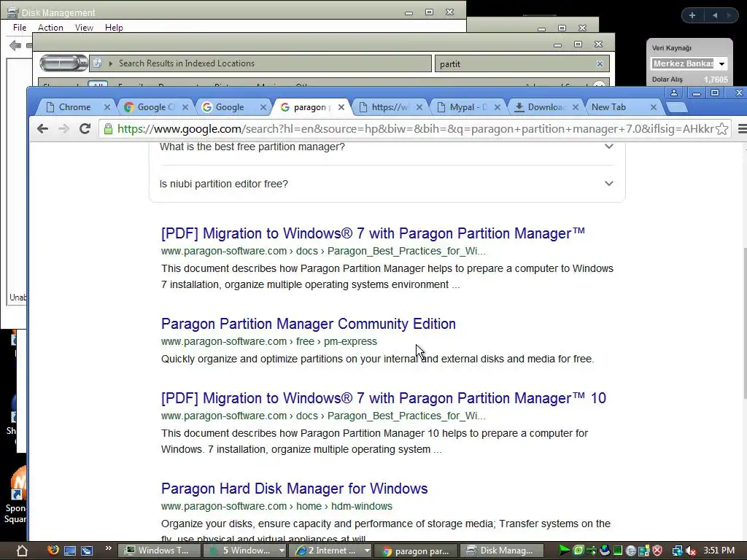Go back using Chrome's back arrow
747x560 pixels.
43,128
